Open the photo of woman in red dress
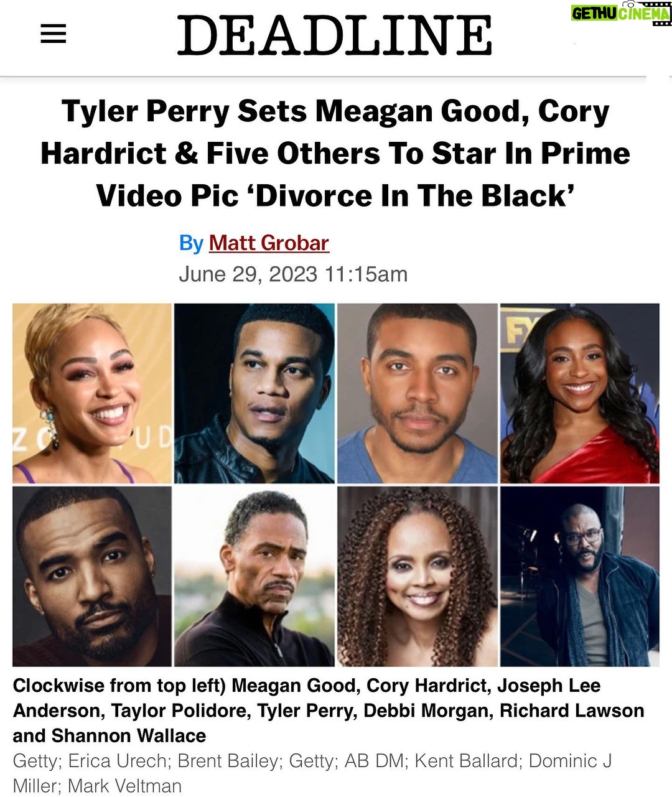The image size is (672, 797). point(579,393)
